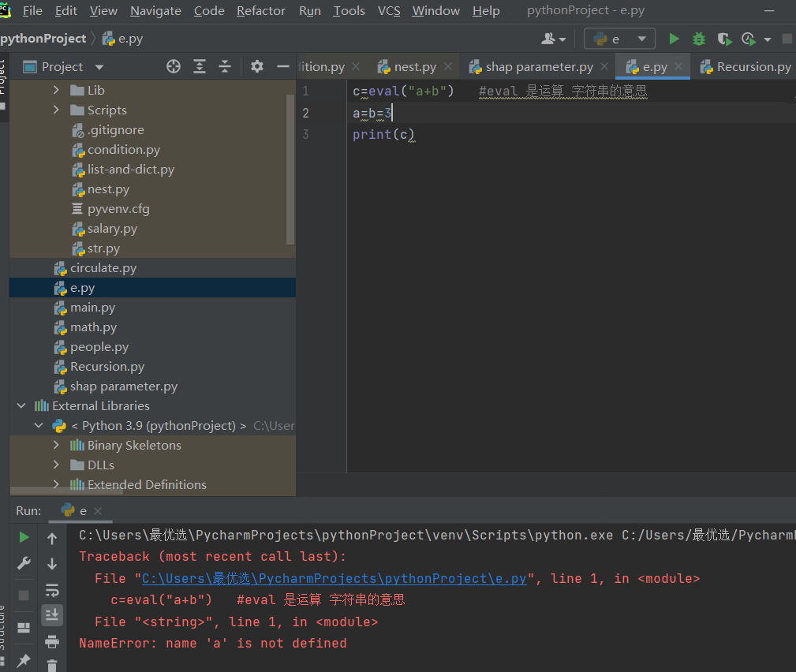Toggle soft-wrap in Run console
796x672 pixels.
coord(52,590)
